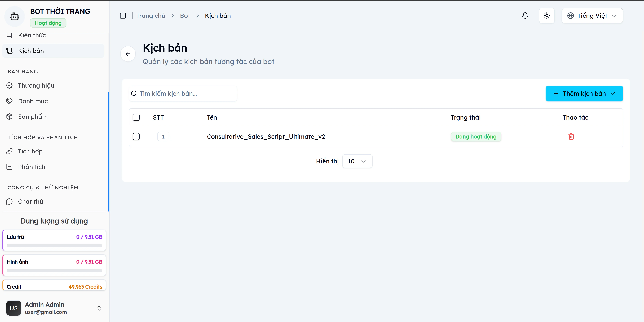Open the Hiển thị 10 page-size dropdown
Viewport: 644px width, 322px height.
pos(357,161)
